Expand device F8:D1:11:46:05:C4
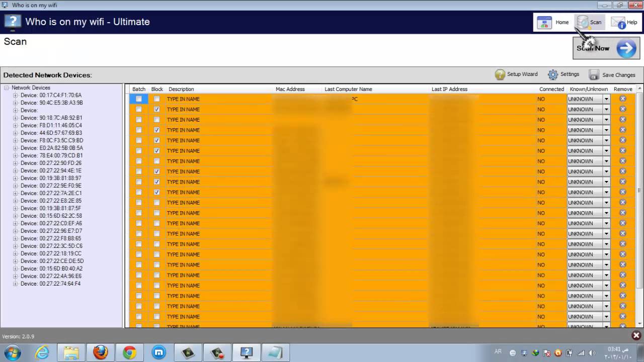Viewport: 644px width, 362px height. (x=15, y=125)
